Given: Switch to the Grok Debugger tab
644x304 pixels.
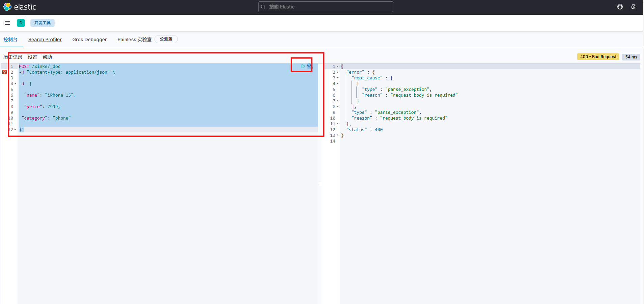Looking at the screenshot, I should pos(89,40).
